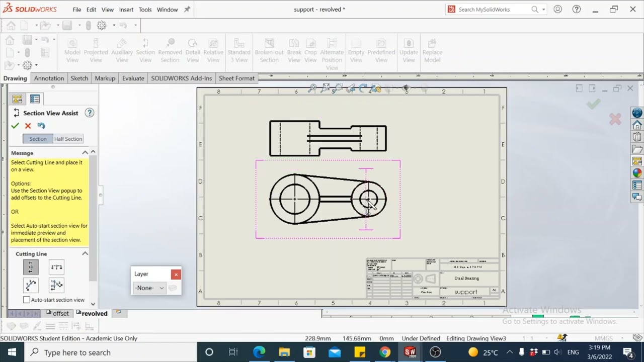Open Appearances color ball in task pane

[637, 173]
